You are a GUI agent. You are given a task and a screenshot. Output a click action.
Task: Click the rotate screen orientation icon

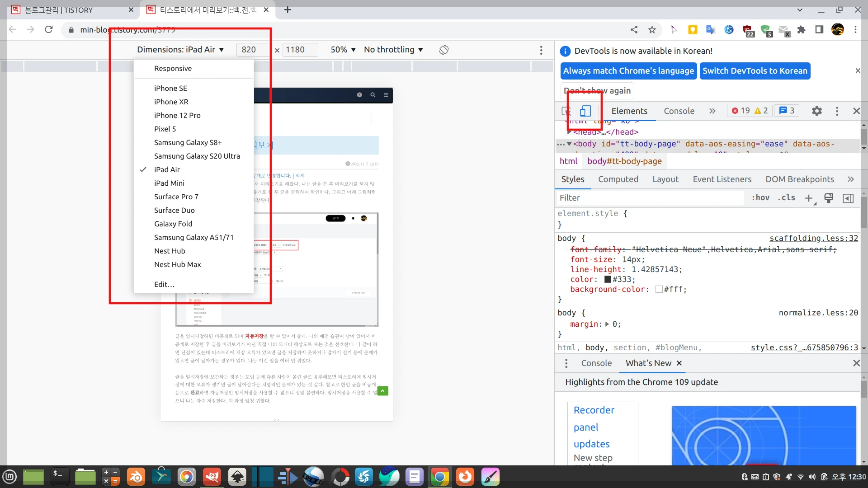tap(443, 49)
